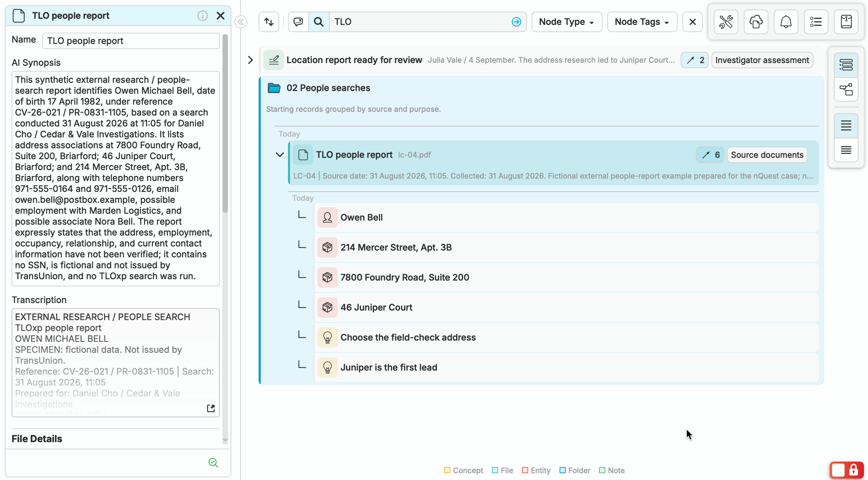The width and height of the screenshot is (868, 480).
Task: Click the 2 links badge on Location report
Action: (695, 60)
